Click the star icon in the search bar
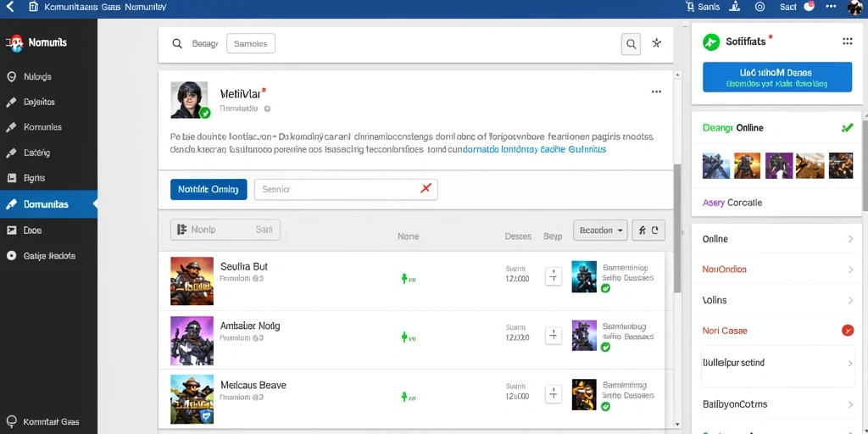 657,43
